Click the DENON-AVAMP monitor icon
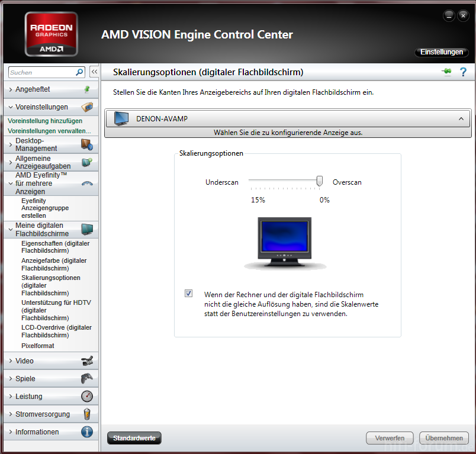This screenshot has height=454, width=476. point(121,118)
